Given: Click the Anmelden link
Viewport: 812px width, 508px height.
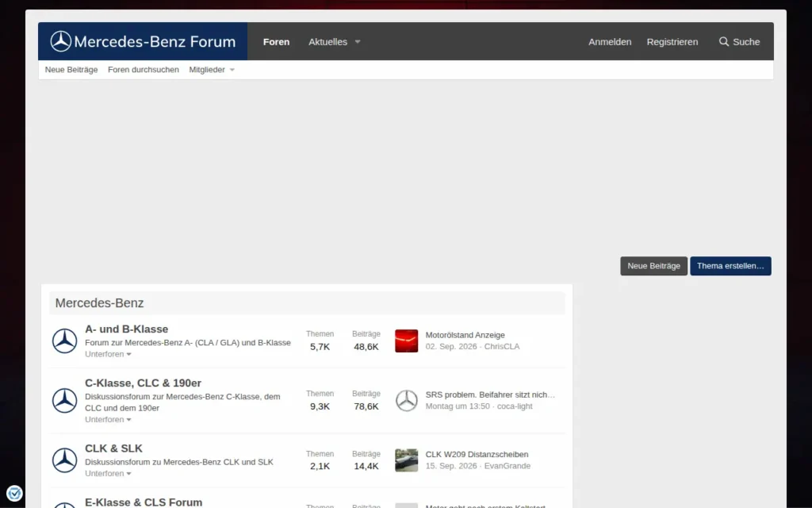Looking at the screenshot, I should coord(610,42).
